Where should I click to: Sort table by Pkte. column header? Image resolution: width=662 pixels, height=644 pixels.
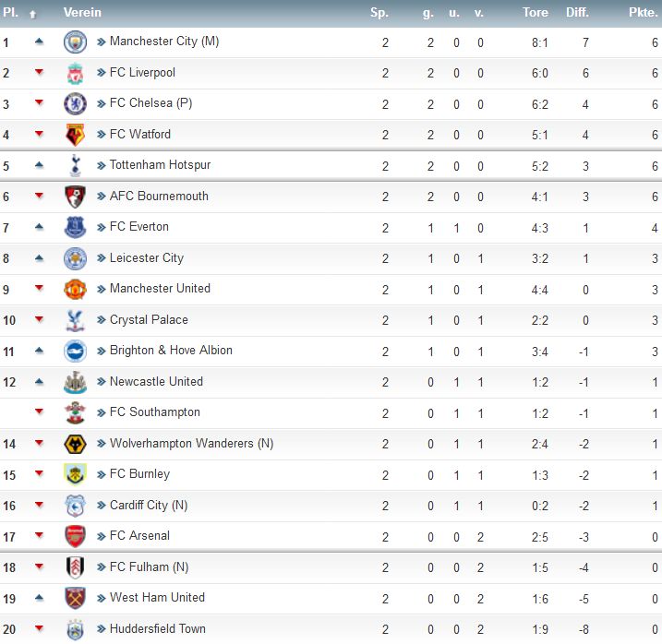point(644,13)
